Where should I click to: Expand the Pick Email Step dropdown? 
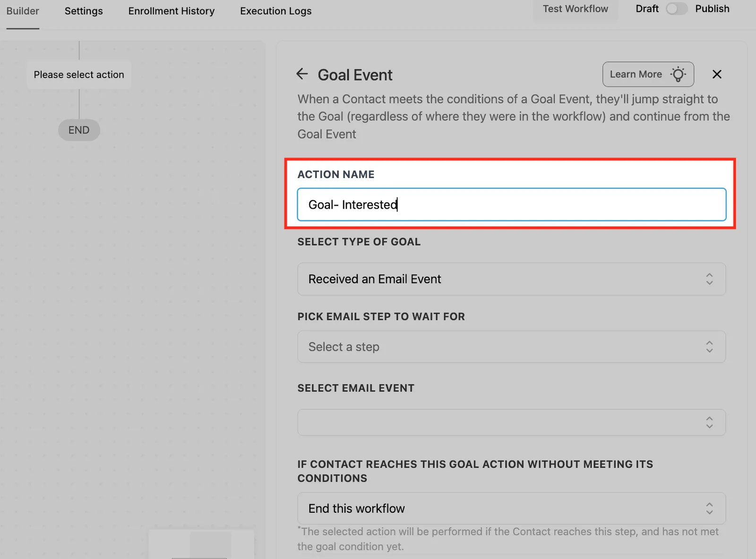(511, 347)
